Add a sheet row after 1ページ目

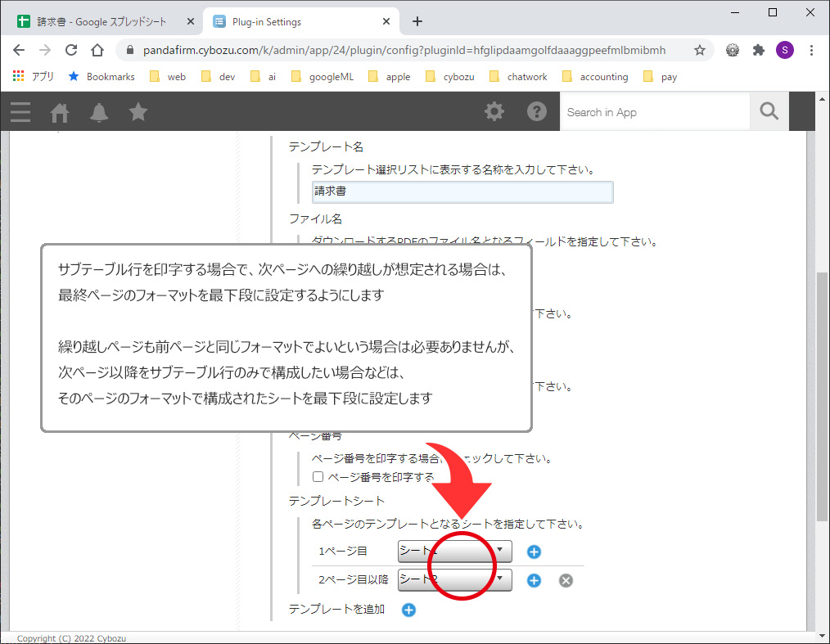[534, 552]
